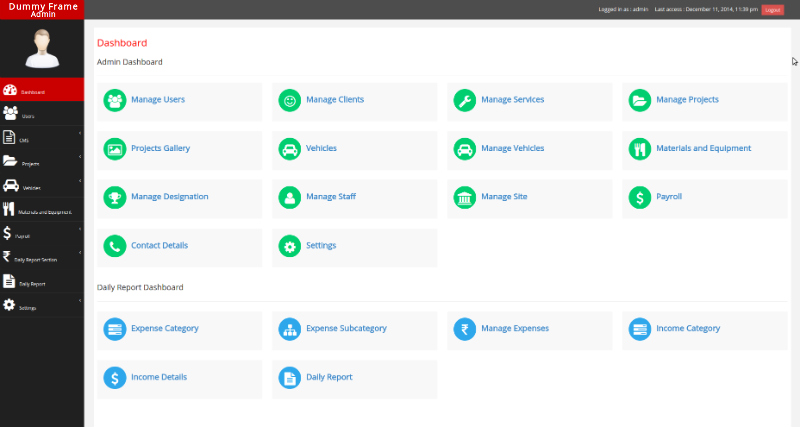Open Daily Report in the sidebar
Viewport: 800px width, 427px height.
[x=32, y=284]
